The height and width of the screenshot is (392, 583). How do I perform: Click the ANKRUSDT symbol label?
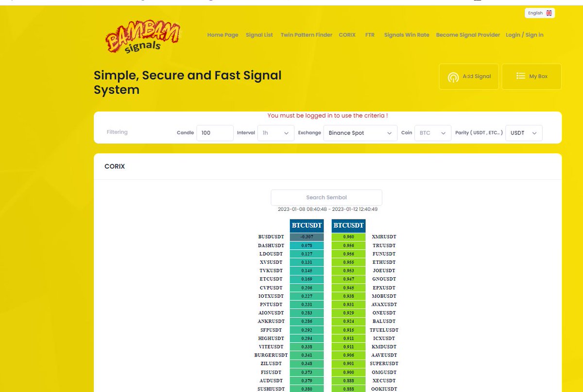coord(271,321)
